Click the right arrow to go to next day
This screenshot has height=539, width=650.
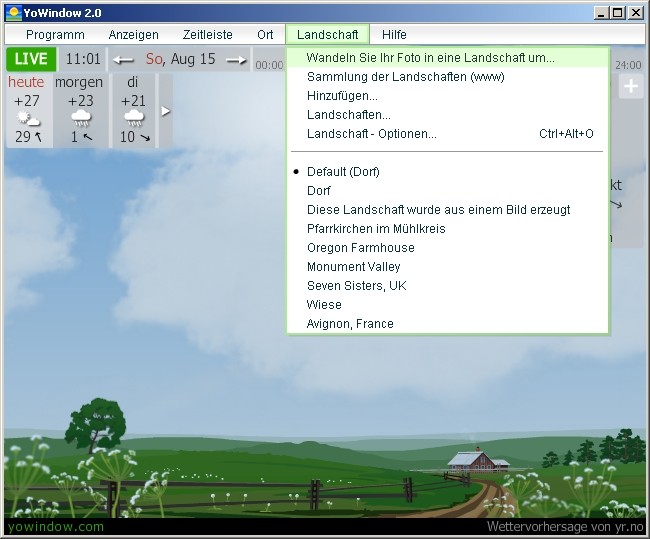[236, 60]
